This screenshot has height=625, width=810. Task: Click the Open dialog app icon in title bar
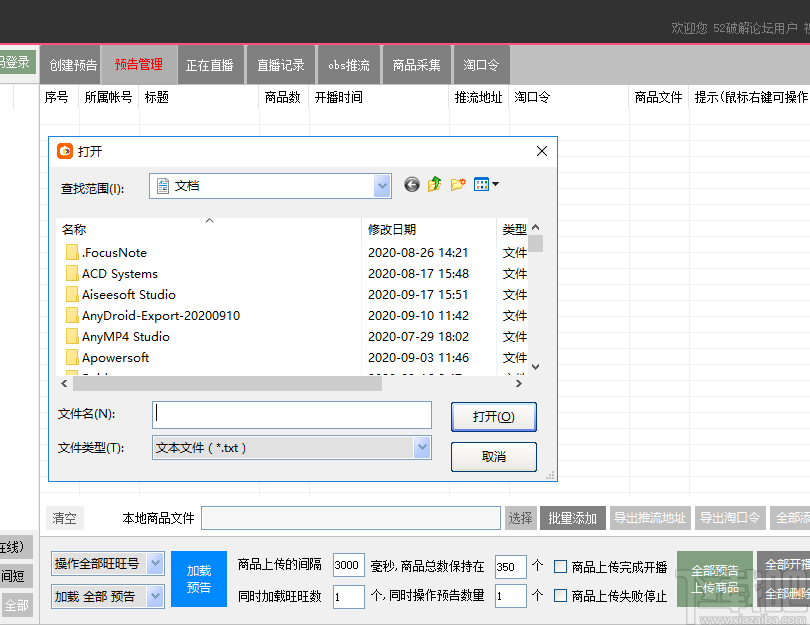coord(65,151)
